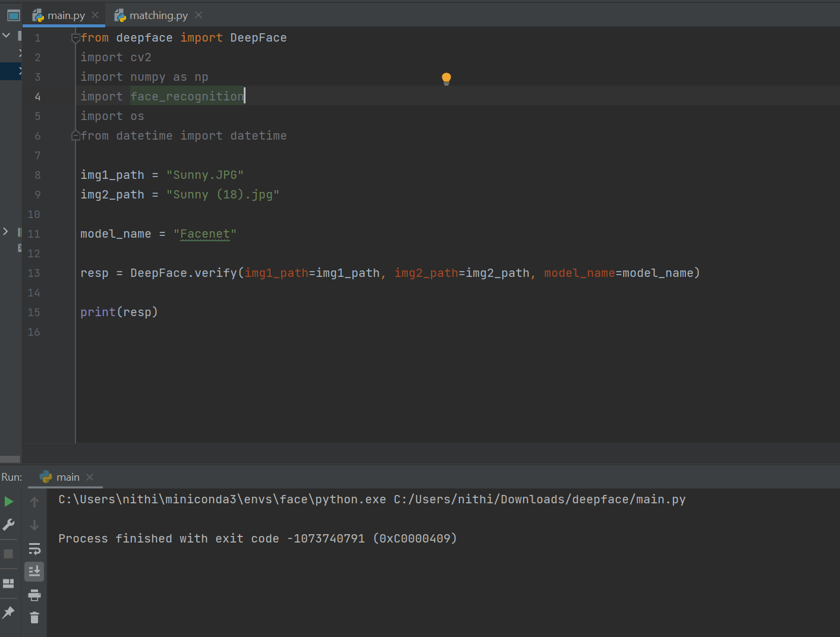Screen dimensions: 840x637
Task: Expand the collapsed sidebar chevron on the left
Action: (5, 231)
